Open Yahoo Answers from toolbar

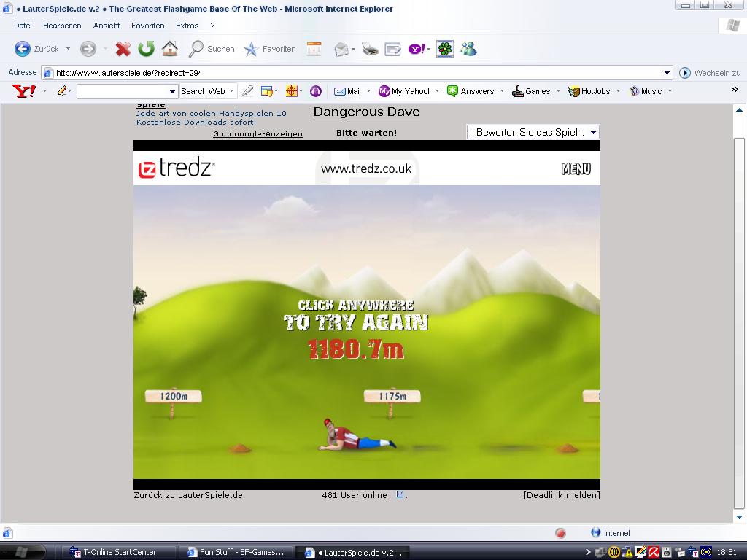point(471,91)
